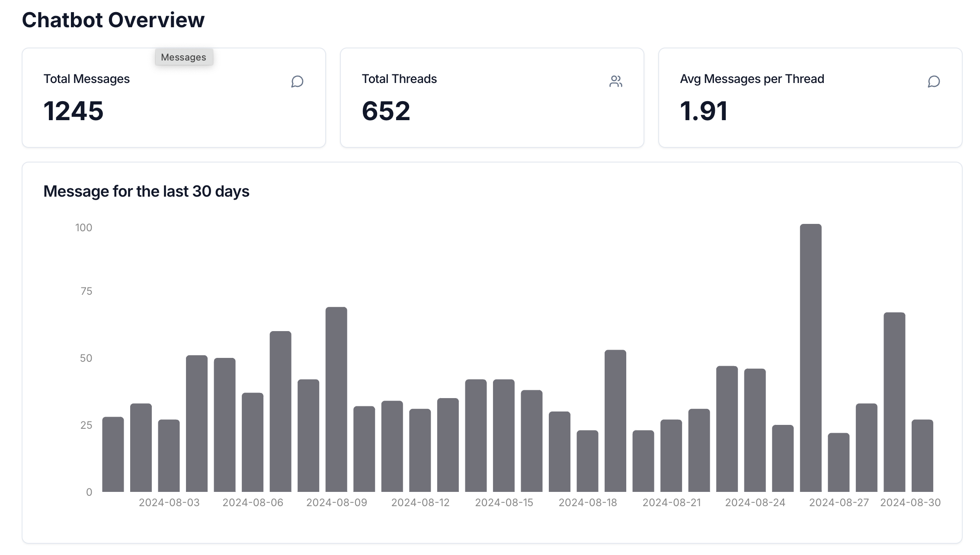Image resolution: width=980 pixels, height=555 pixels.
Task: Click the Total Threads value 652
Action: click(386, 111)
